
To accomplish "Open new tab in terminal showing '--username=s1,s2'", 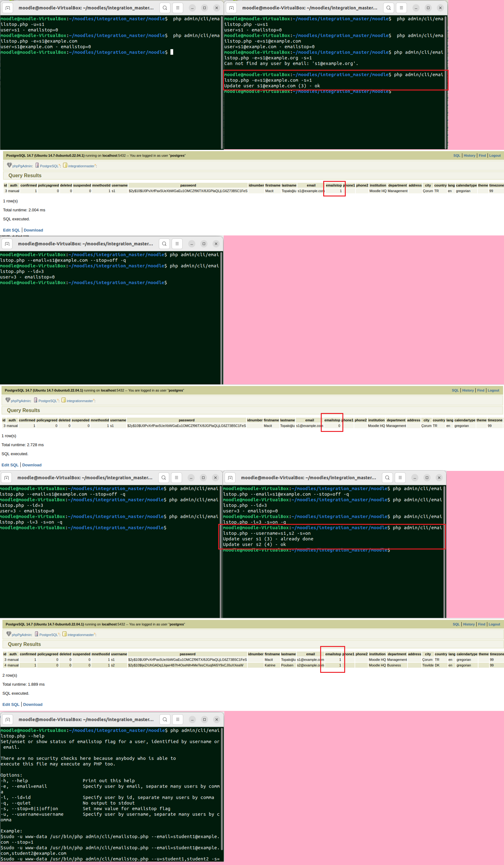I will (230, 478).
